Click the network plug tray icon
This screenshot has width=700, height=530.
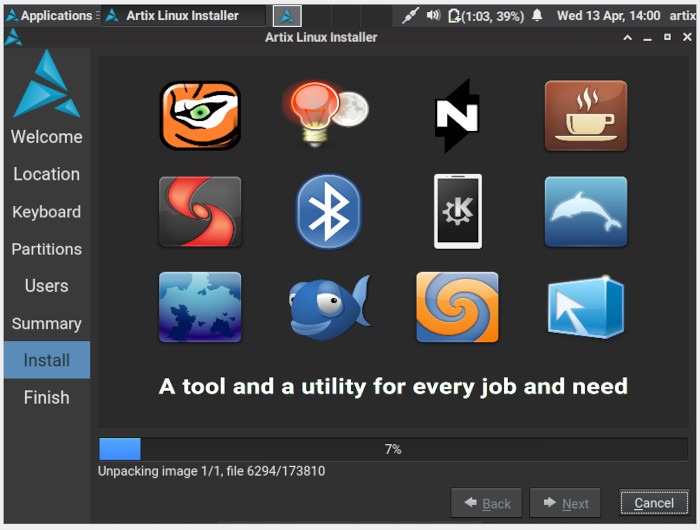pos(409,16)
